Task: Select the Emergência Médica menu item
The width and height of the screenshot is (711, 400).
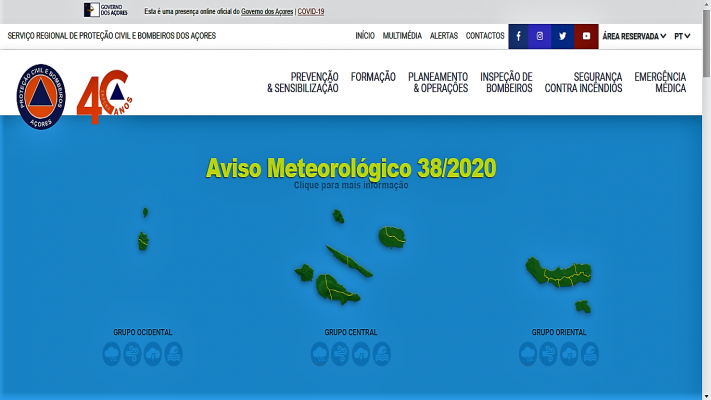Action: point(660,82)
